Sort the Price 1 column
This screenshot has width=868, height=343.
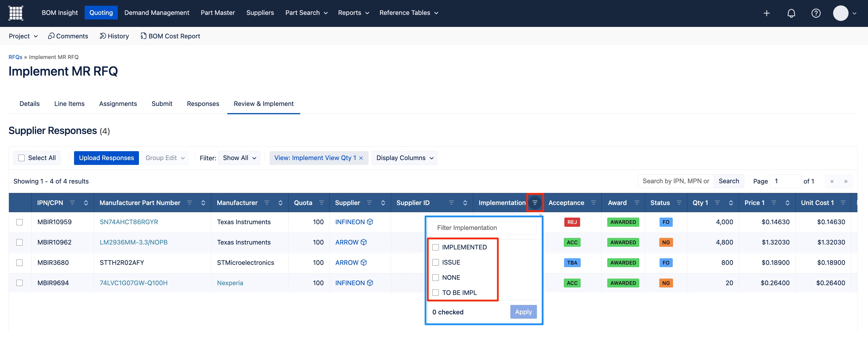[787, 202]
